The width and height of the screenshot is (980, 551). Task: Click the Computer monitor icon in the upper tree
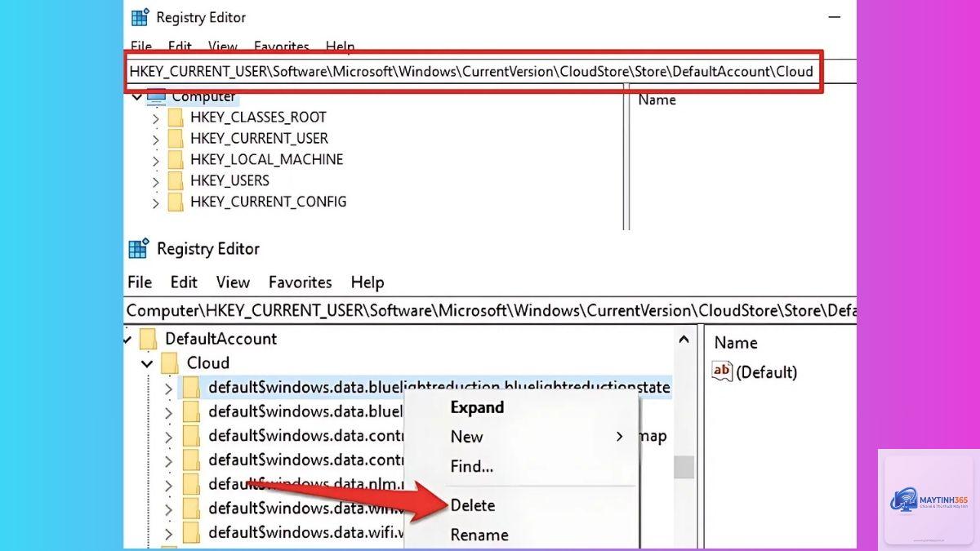155,98
